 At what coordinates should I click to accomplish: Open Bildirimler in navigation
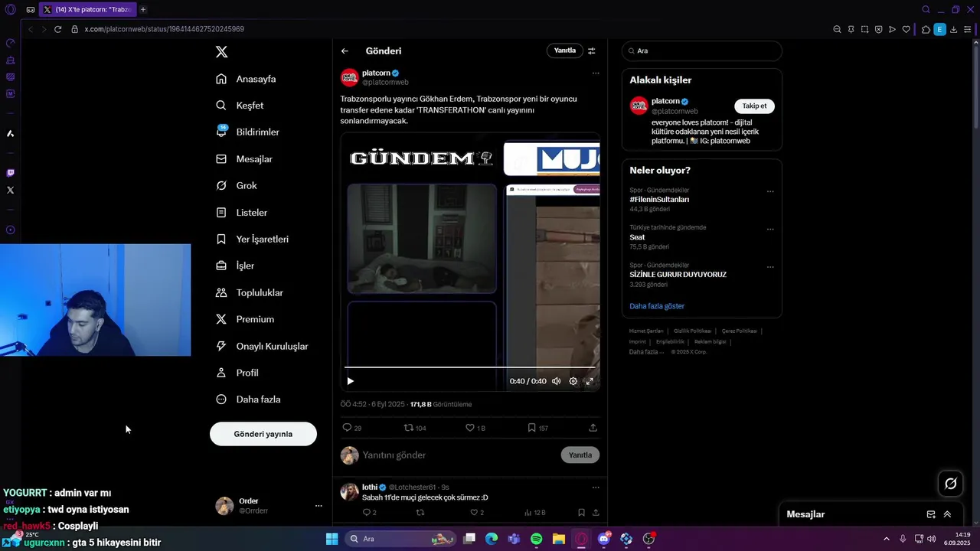coord(247,132)
